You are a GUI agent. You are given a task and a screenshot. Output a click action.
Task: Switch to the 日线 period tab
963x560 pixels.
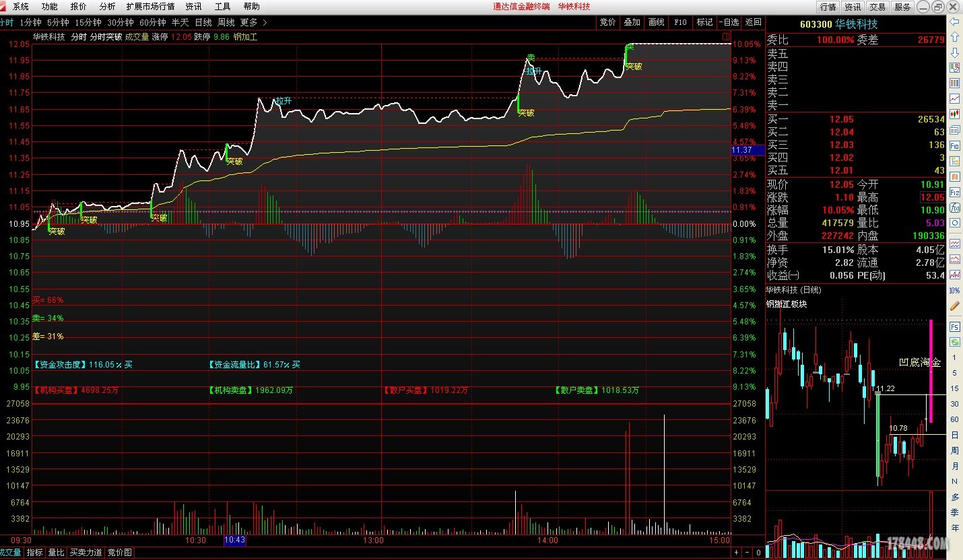[203, 22]
